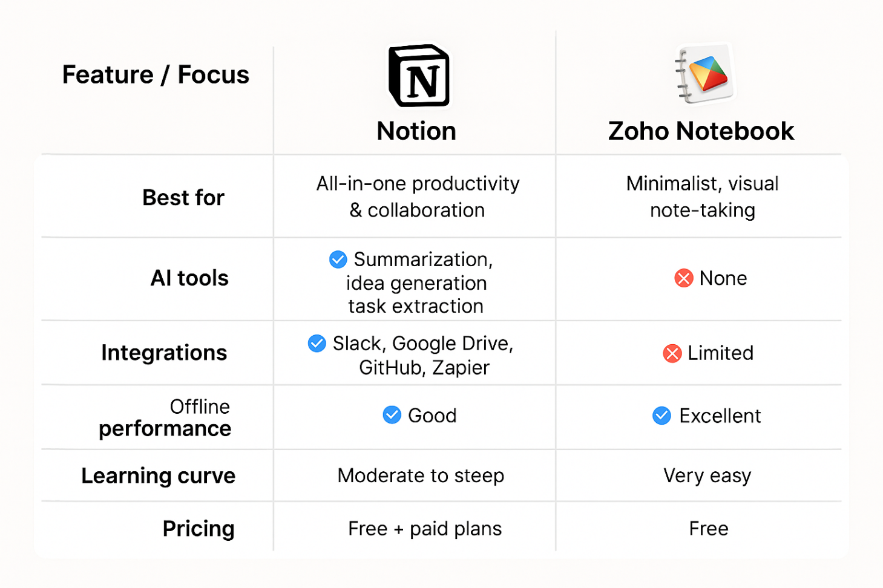Click the Best for row label
This screenshot has height=588, width=883.
[183, 198]
